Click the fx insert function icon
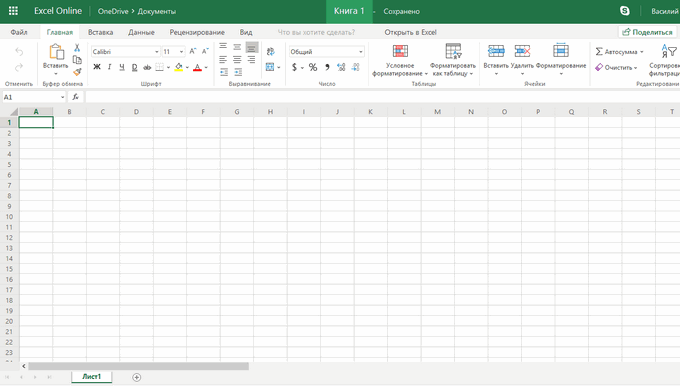The width and height of the screenshot is (680, 386). pyautogui.click(x=75, y=97)
